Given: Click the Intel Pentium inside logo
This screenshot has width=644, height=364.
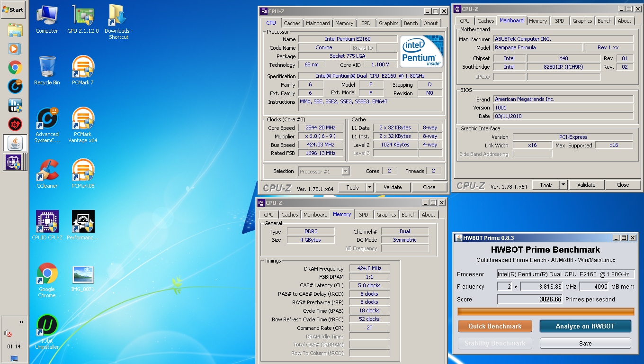Looking at the screenshot, I should coord(421,51).
